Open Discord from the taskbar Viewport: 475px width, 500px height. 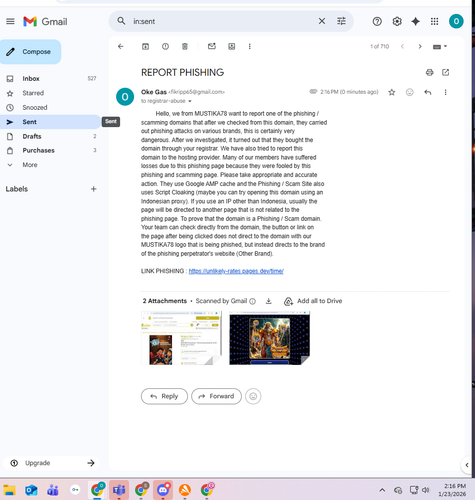[163, 490]
